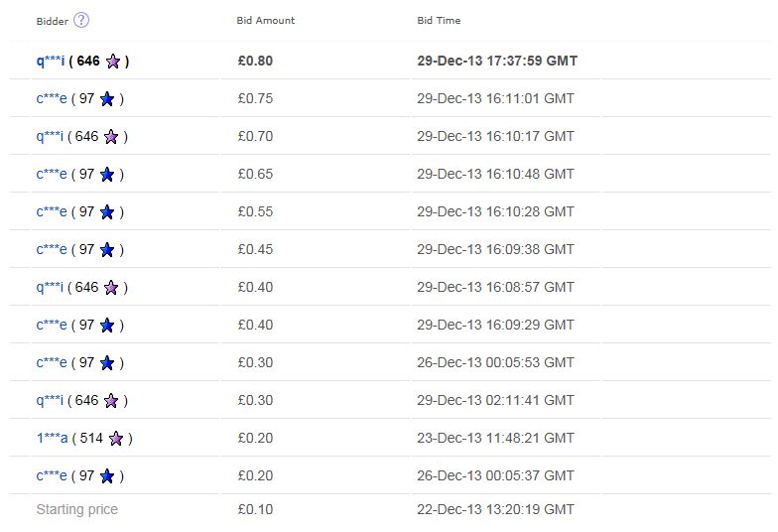
Task: Click the blue star in the £0.55 row
Action: tap(107, 212)
